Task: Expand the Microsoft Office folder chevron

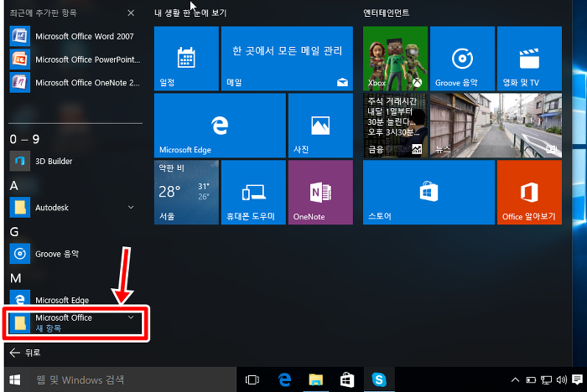Action: [131, 317]
